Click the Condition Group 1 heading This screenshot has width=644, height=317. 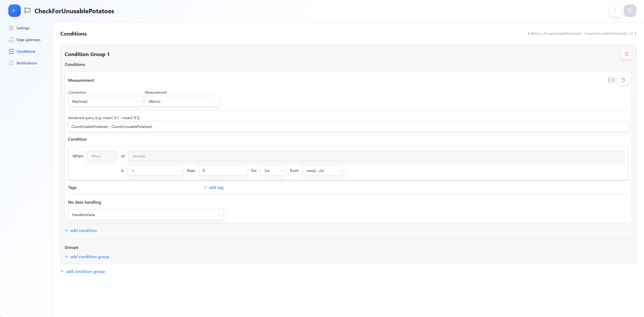(x=87, y=54)
